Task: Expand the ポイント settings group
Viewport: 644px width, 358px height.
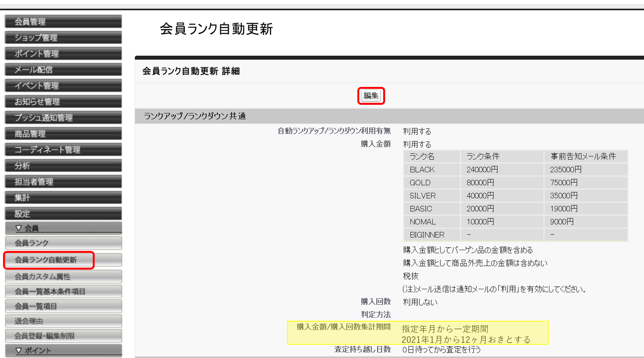Action: click(x=63, y=350)
